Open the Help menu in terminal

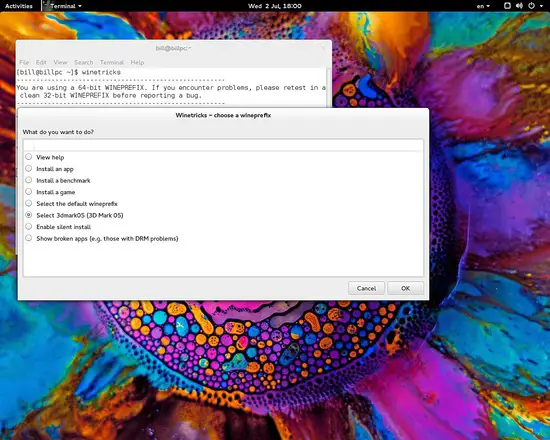137,62
